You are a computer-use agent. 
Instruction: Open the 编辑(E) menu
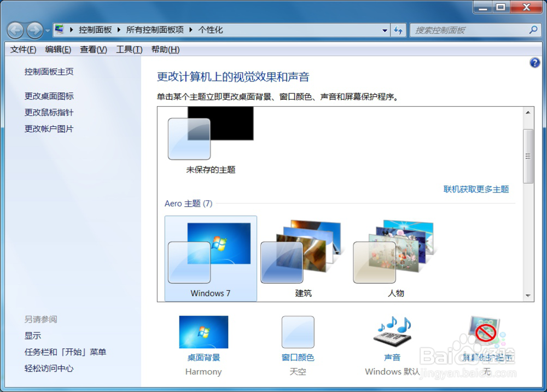coord(58,50)
